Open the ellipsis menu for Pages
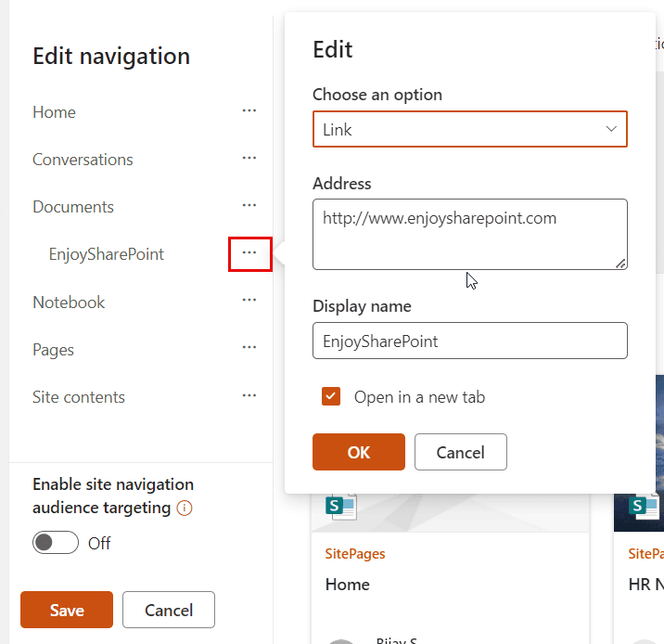Image resolution: width=664 pixels, height=644 pixels. pyautogui.click(x=249, y=348)
